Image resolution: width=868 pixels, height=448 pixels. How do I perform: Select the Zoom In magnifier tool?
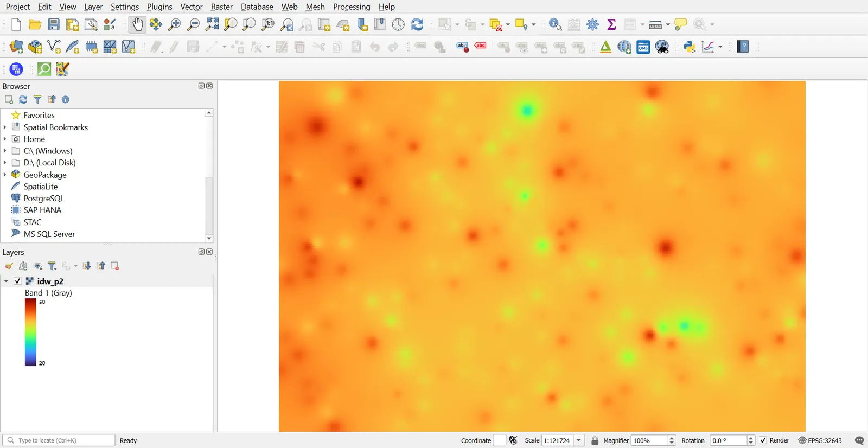point(175,24)
